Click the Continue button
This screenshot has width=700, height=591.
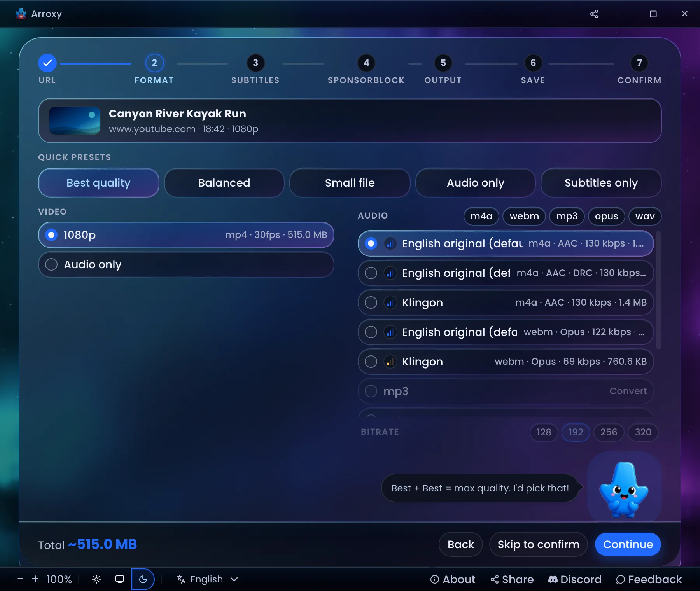[628, 544]
